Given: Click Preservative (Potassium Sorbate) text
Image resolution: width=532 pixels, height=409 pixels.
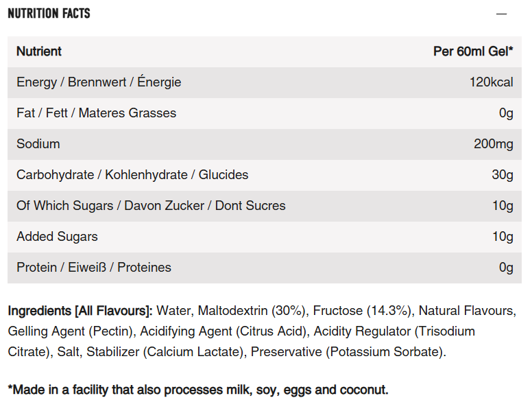Looking at the screenshot, I should (347, 352).
